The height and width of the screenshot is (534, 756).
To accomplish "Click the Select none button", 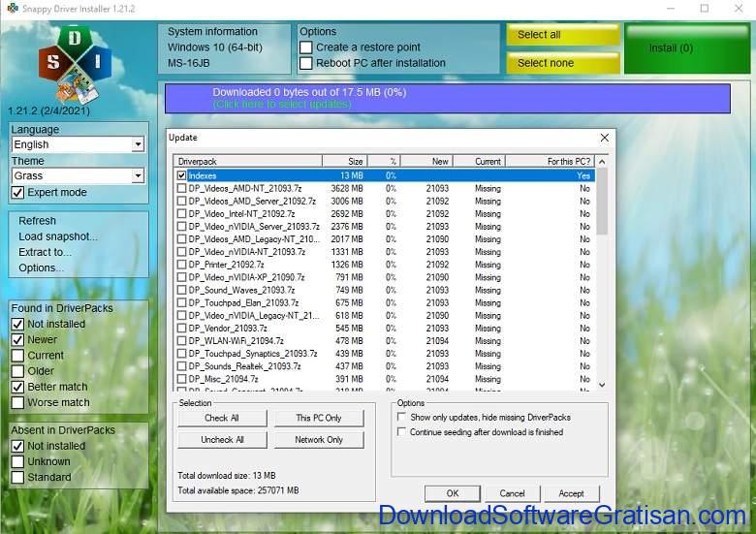I will coord(563,63).
